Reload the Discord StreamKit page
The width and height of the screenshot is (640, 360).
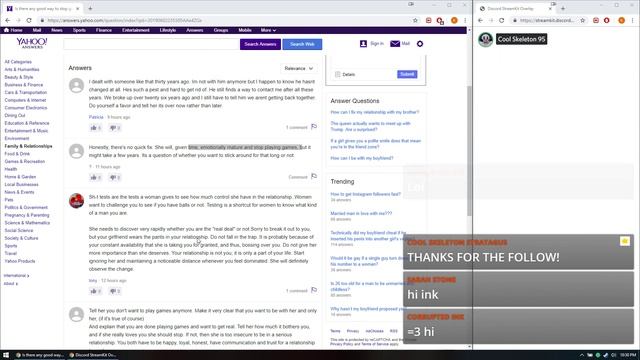(502, 20)
